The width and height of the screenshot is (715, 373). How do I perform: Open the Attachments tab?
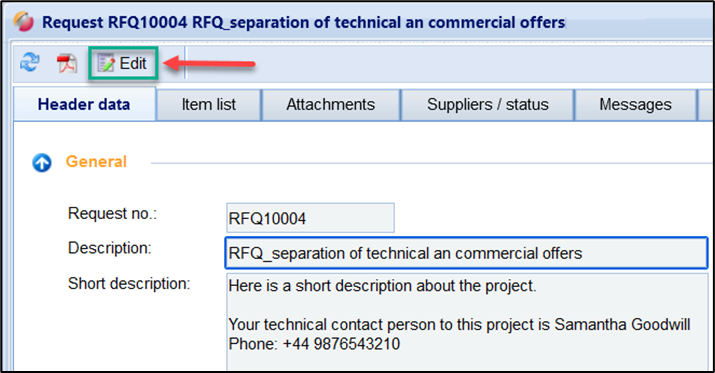pos(331,105)
